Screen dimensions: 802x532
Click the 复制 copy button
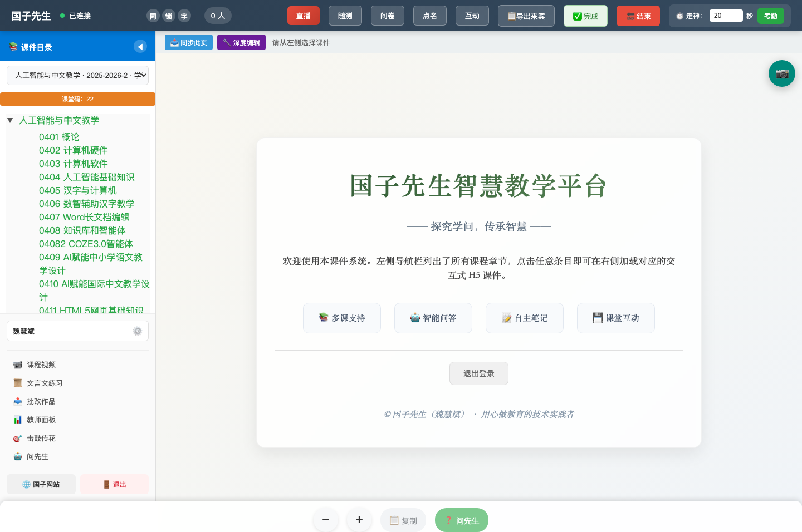pyautogui.click(x=403, y=520)
